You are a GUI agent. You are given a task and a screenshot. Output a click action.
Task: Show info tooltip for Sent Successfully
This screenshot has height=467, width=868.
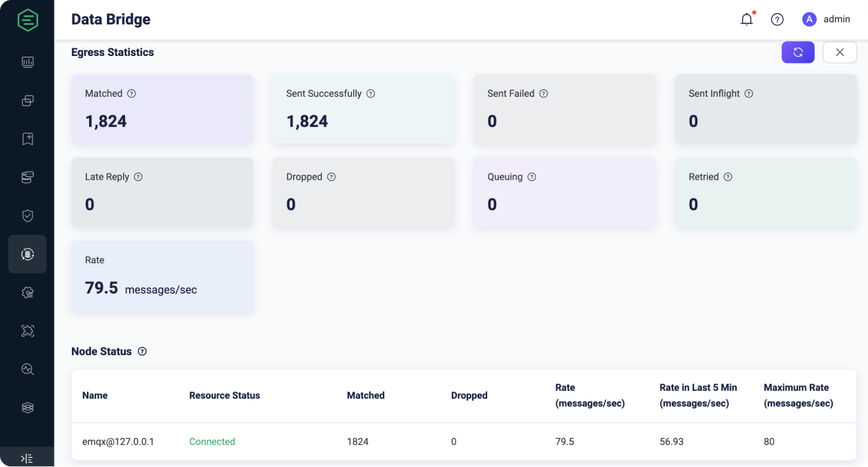click(x=370, y=94)
